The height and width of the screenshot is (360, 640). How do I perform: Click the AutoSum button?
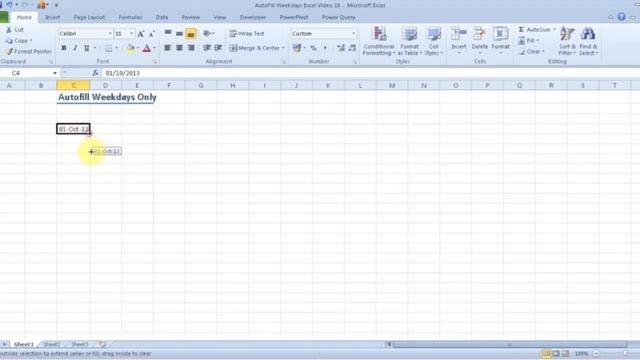click(534, 30)
